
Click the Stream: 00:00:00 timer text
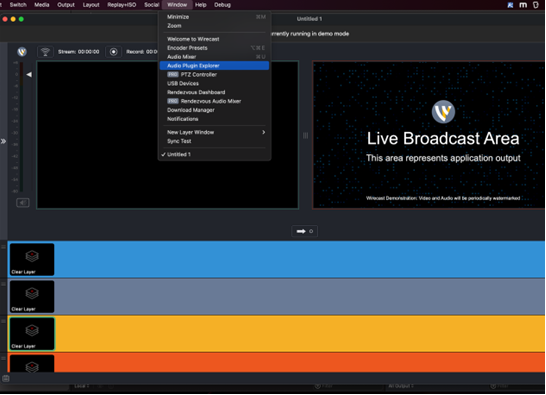pyautogui.click(x=79, y=52)
